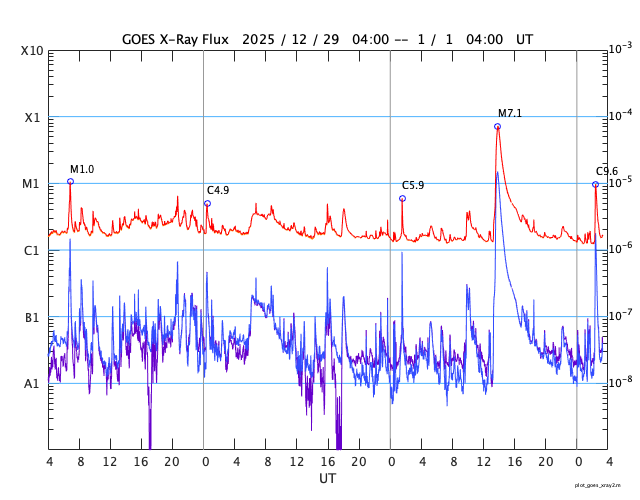Click the X10 class label on left axis

pos(33,51)
